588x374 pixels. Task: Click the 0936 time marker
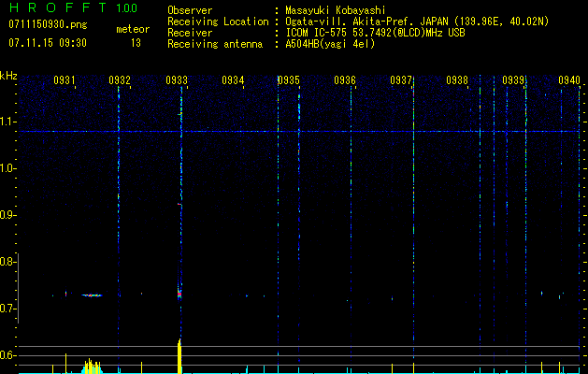(x=345, y=80)
